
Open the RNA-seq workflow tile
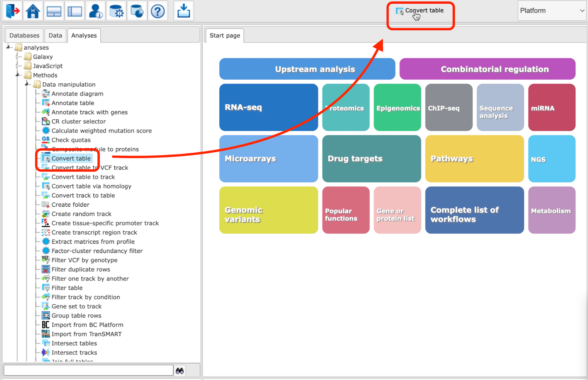[x=269, y=107]
